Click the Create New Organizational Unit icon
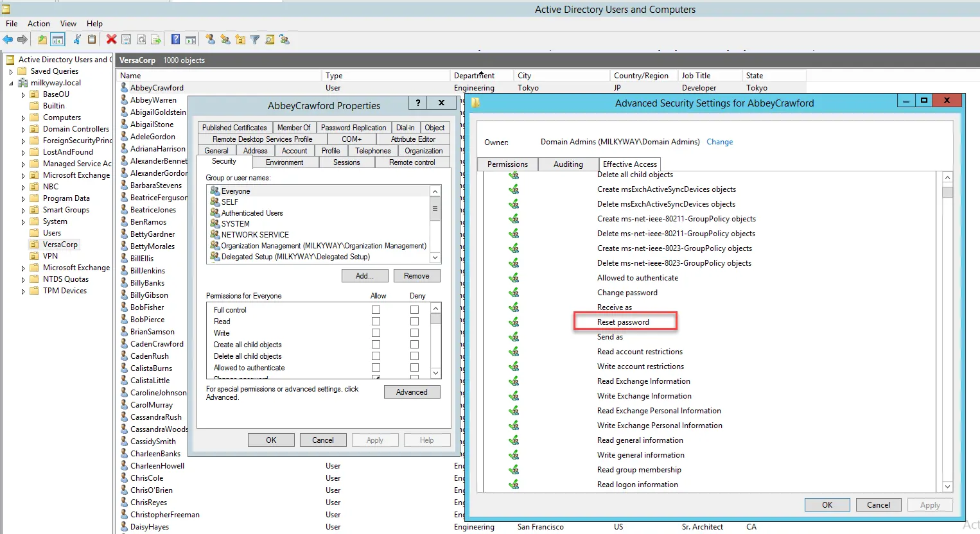 pyautogui.click(x=240, y=40)
